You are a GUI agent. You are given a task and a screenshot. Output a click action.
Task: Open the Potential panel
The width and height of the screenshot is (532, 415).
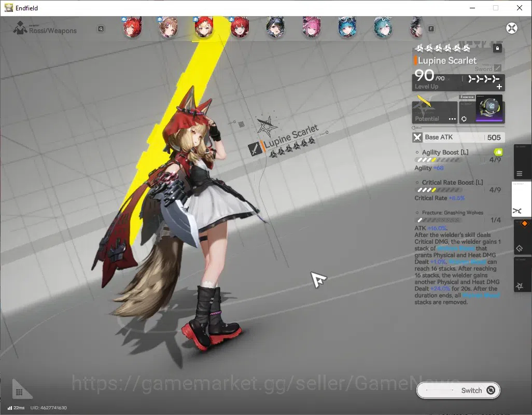[435, 113]
